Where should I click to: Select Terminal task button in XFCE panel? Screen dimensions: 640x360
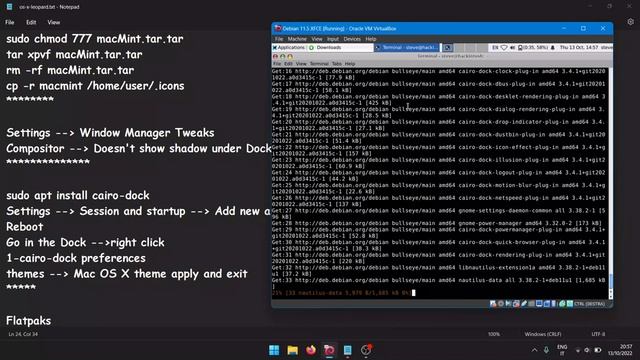tap(407, 48)
